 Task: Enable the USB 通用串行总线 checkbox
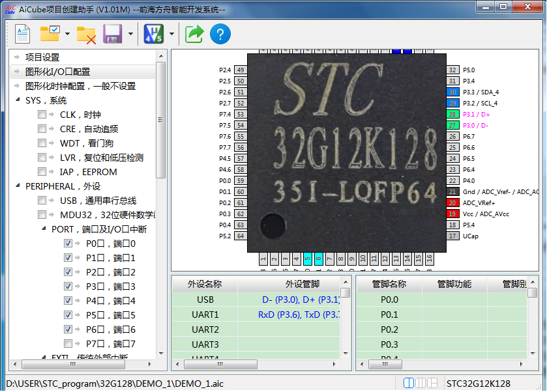click(x=42, y=200)
